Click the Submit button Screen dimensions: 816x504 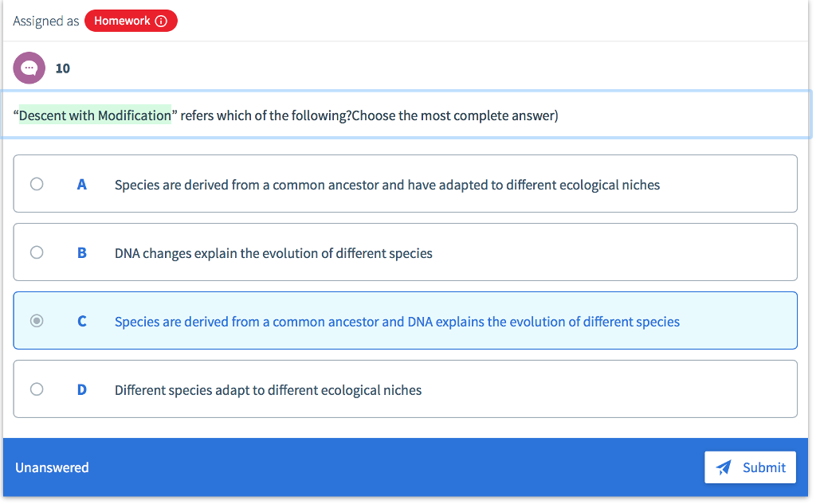pos(750,467)
